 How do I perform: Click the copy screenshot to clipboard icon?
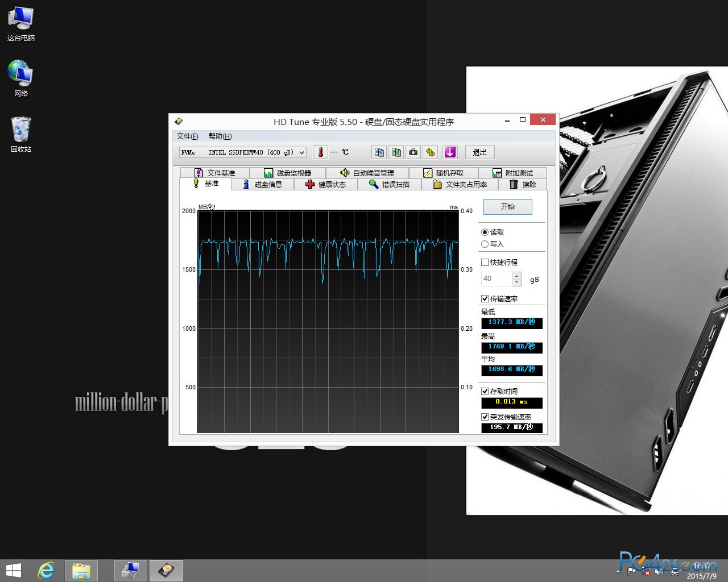coord(396,152)
